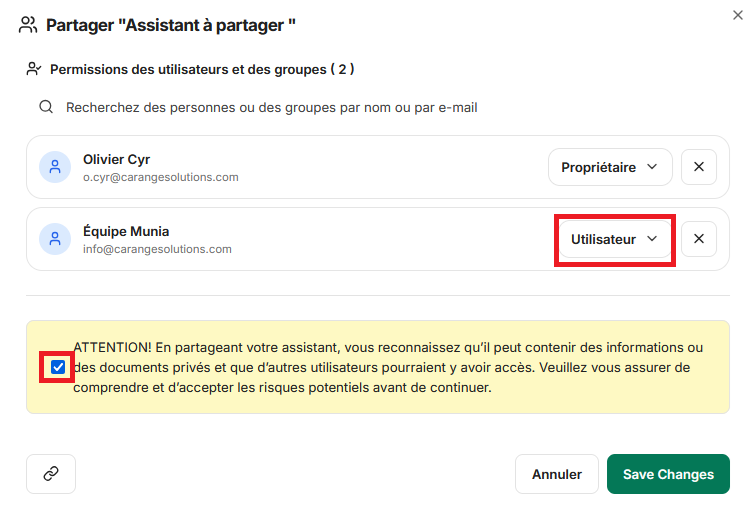Select the Équipe Munia name

pyautogui.click(x=126, y=231)
